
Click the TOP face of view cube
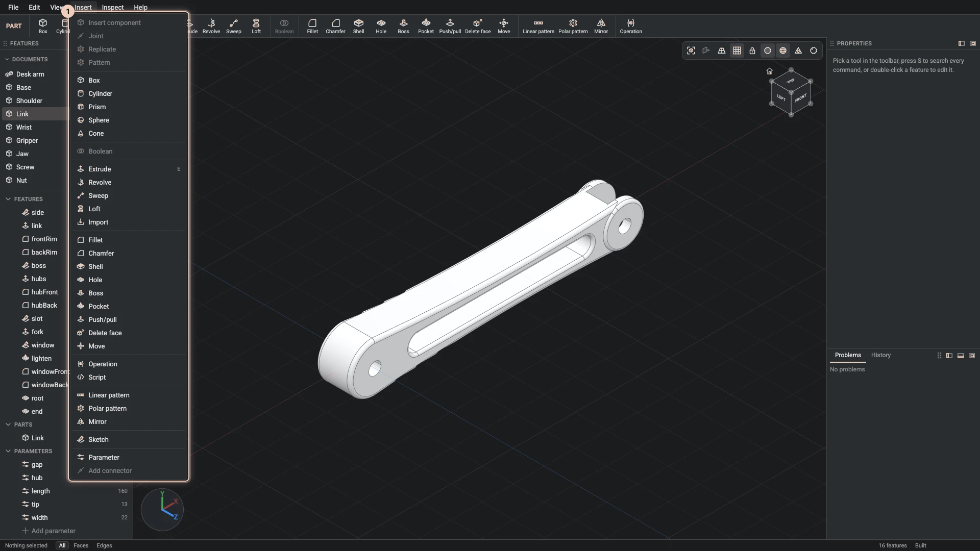point(791,81)
